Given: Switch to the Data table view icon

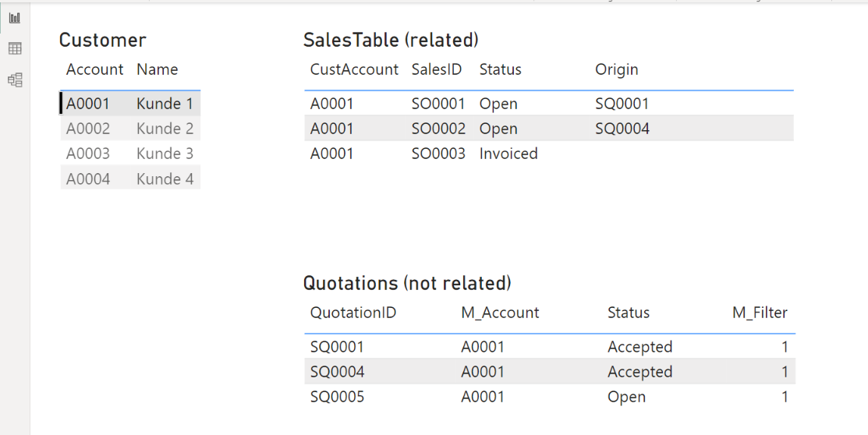Looking at the screenshot, I should click(15, 49).
